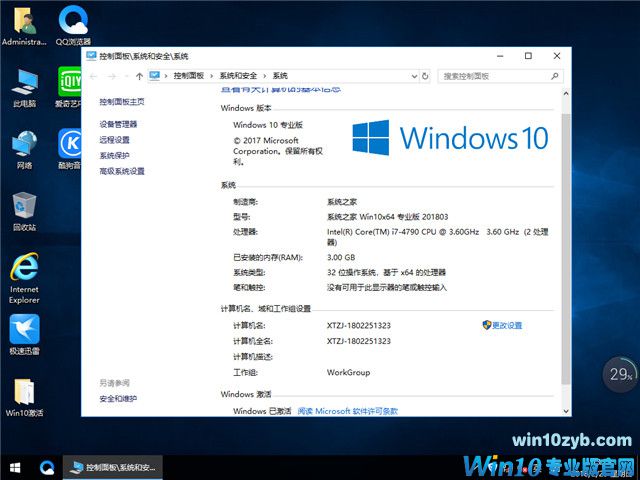640x480 pixels.
Task: Click the 29% floating performance widget
Action: (621, 374)
